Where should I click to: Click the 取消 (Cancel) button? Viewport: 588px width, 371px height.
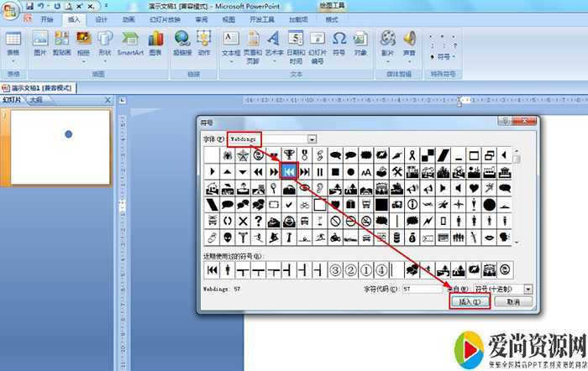point(512,301)
